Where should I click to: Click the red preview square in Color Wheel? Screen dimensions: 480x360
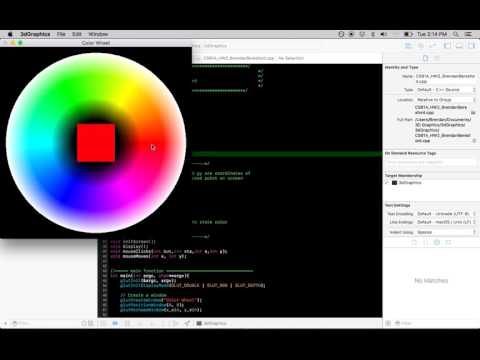point(96,143)
